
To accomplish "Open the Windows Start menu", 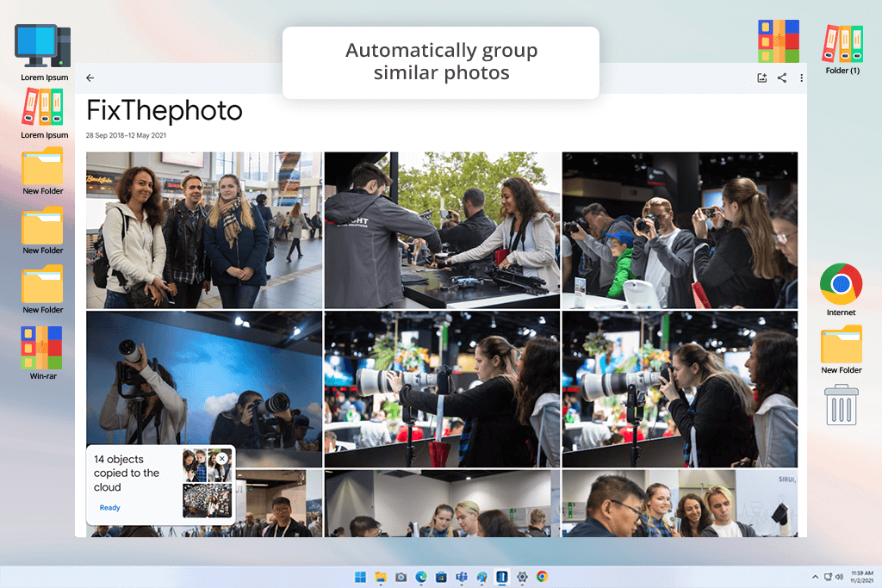I will pos(361,577).
